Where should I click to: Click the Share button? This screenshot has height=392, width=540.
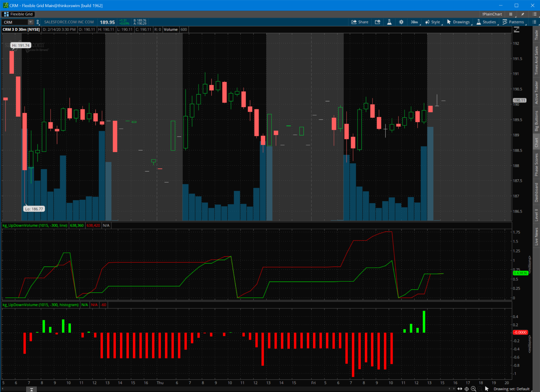pos(360,22)
